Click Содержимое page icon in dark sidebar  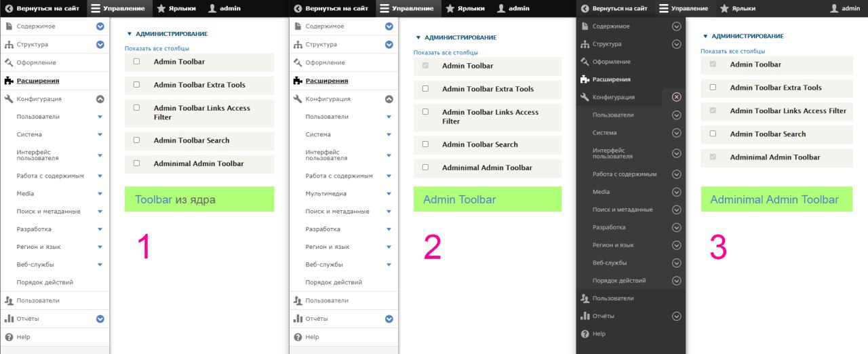pos(585,26)
